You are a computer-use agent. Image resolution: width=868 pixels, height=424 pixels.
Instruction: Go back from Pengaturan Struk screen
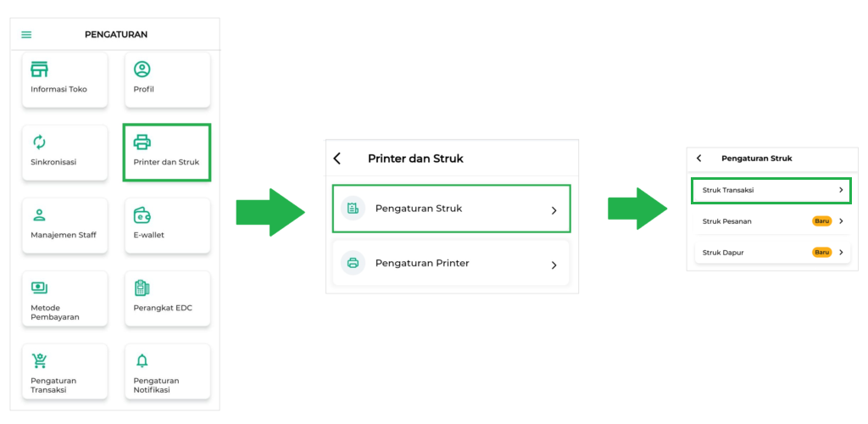tap(698, 159)
